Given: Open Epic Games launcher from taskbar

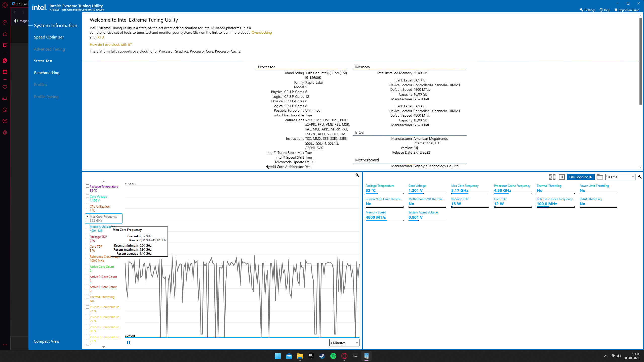Looking at the screenshot, I should [311, 356].
